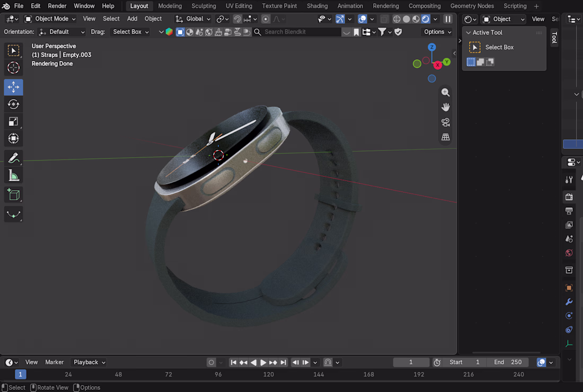This screenshot has height=392, width=583.
Task: Enable auto keying record button
Action: [x=211, y=362]
